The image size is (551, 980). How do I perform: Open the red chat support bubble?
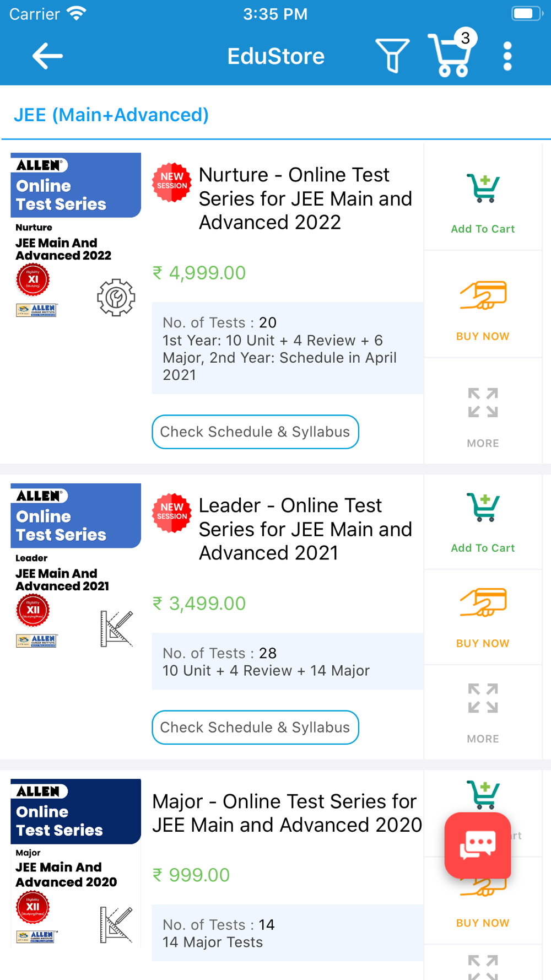click(478, 844)
